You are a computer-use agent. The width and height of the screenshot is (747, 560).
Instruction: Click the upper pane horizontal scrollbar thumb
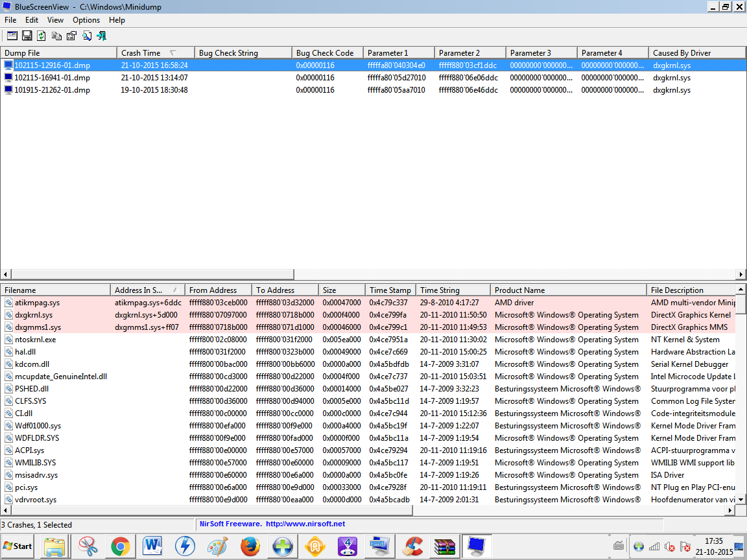pyautogui.click(x=152, y=274)
